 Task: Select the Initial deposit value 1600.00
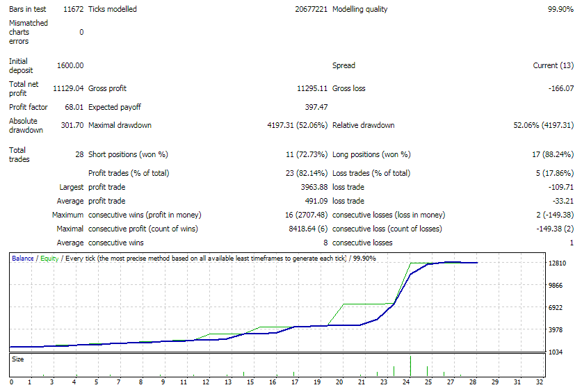[70, 65]
